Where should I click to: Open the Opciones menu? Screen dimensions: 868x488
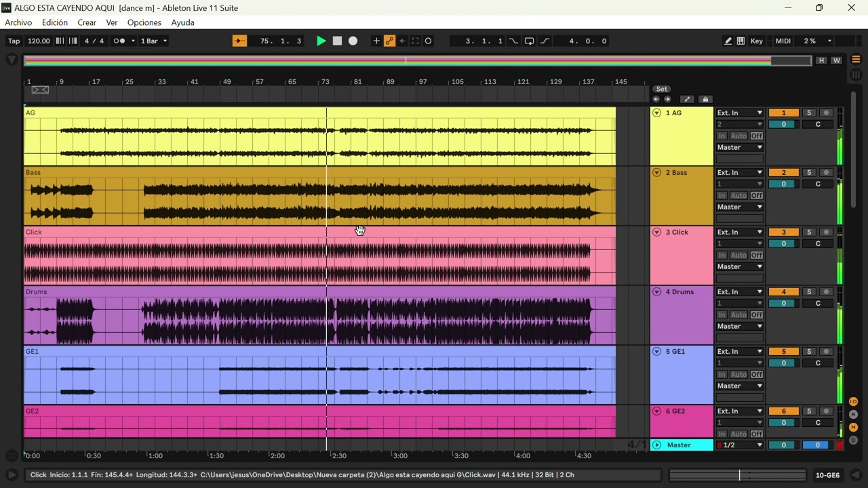click(144, 22)
